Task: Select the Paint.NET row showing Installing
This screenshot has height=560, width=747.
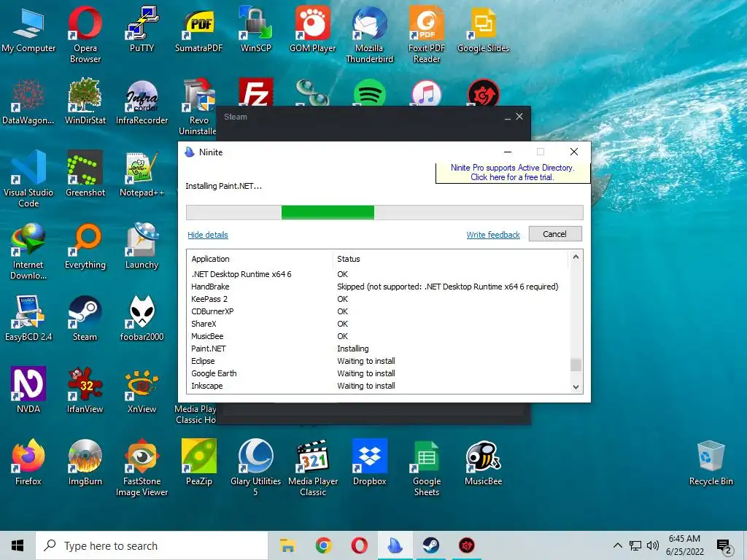Action: click(x=379, y=349)
